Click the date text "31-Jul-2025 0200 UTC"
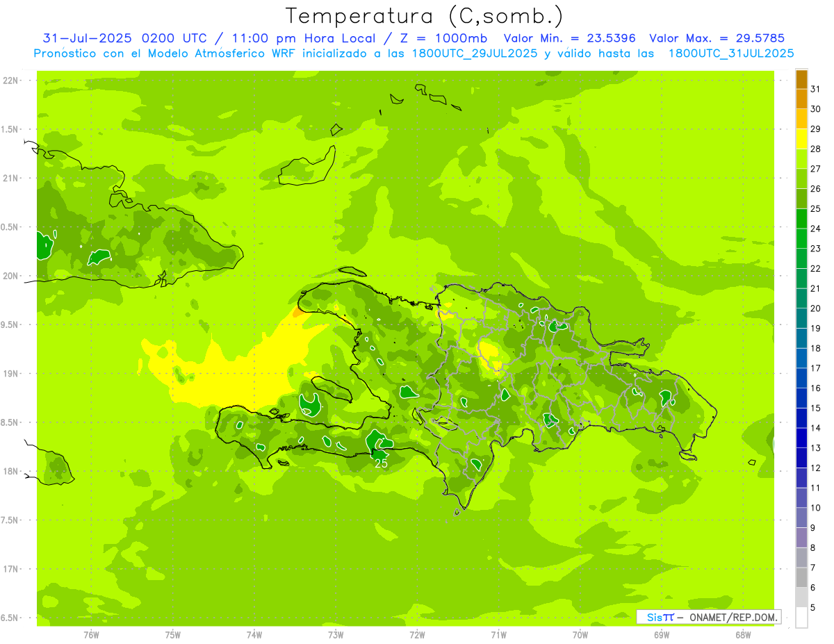834x644 pixels. (x=124, y=38)
